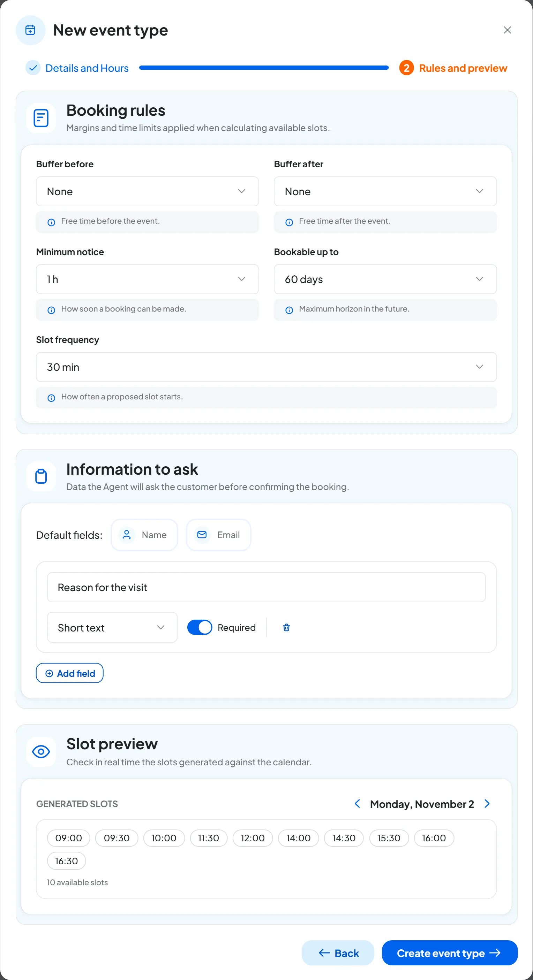
Task: Select the 10:00 slot chip
Action: 164,838
